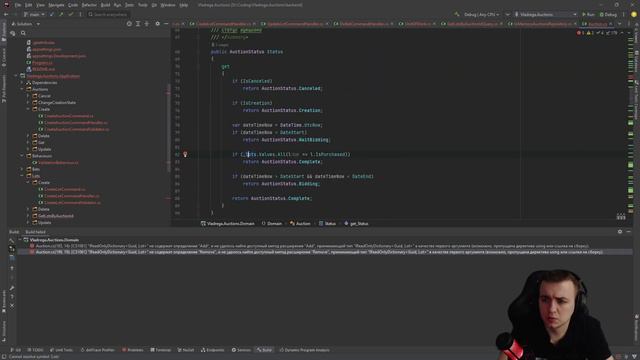Expand the ChangeCreationState folder
This screenshot has height=360, width=640.
pos(28,102)
